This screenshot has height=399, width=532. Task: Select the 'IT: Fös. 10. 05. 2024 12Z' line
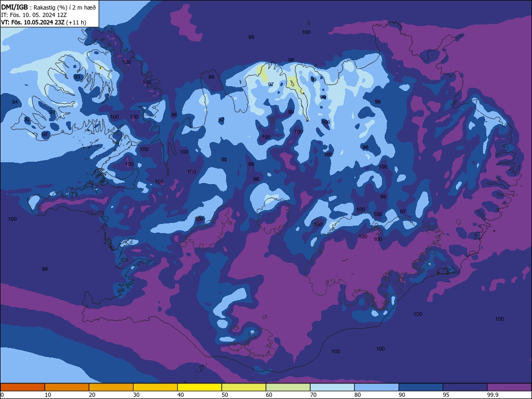33,15
